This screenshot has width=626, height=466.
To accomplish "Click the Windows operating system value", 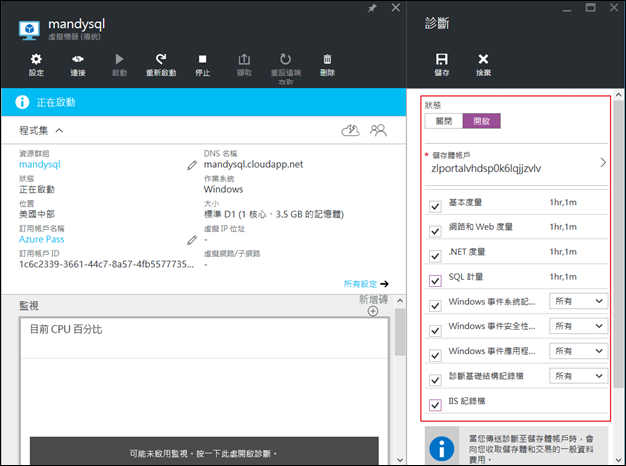I will [x=223, y=189].
